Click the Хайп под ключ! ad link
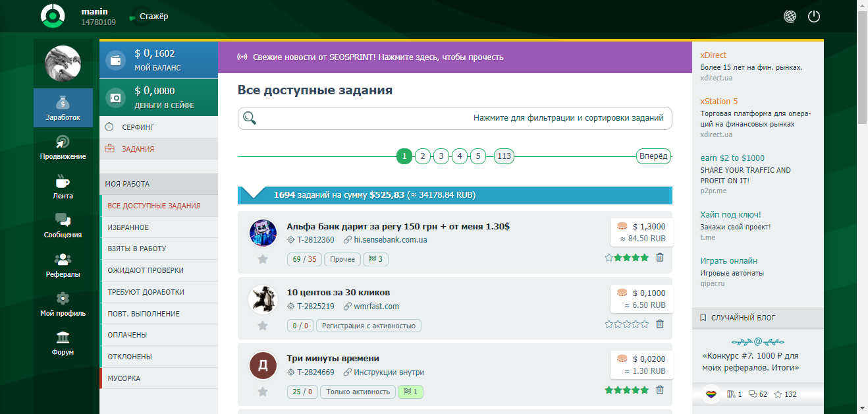The height and width of the screenshot is (414, 868). [730, 215]
